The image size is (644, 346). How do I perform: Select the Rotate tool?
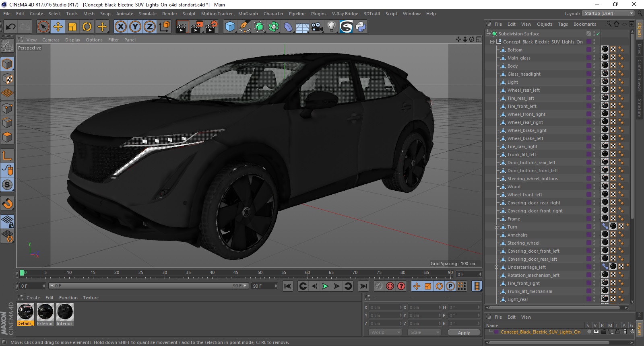pos(87,27)
